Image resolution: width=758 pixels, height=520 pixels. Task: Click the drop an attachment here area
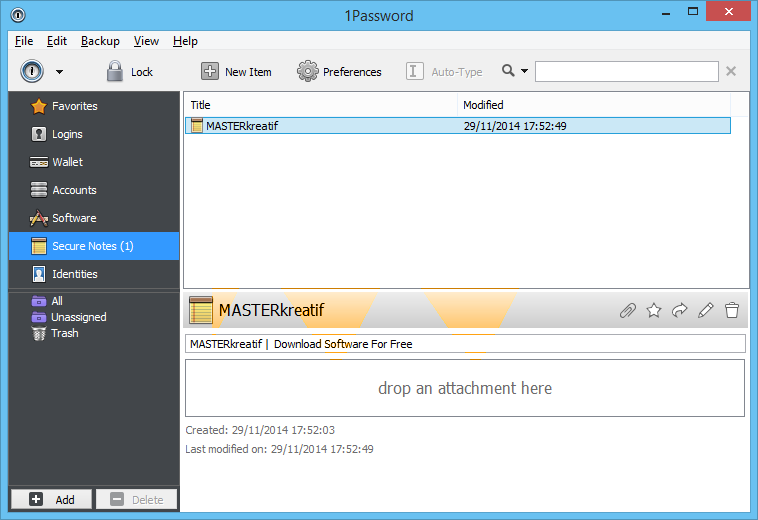(465, 388)
